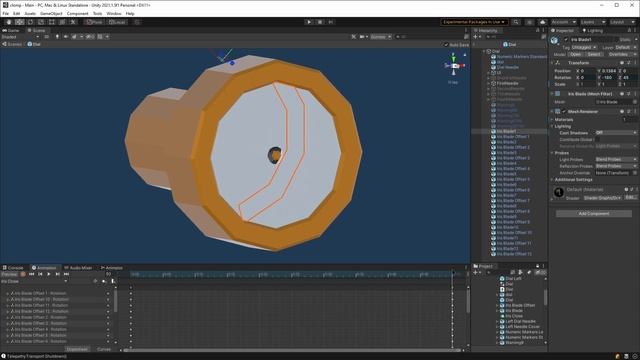
Task: Open the Overrides dropdown in Inspector
Action: pos(621,54)
